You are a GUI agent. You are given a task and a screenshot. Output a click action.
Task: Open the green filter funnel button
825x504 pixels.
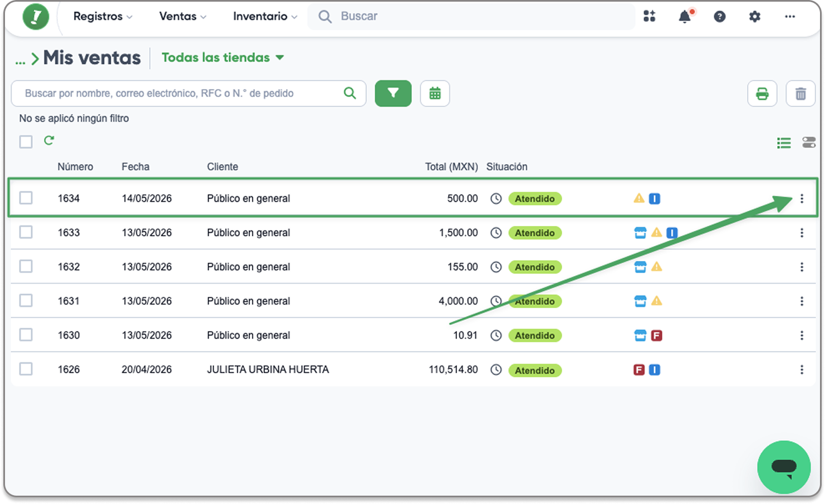tap(393, 93)
